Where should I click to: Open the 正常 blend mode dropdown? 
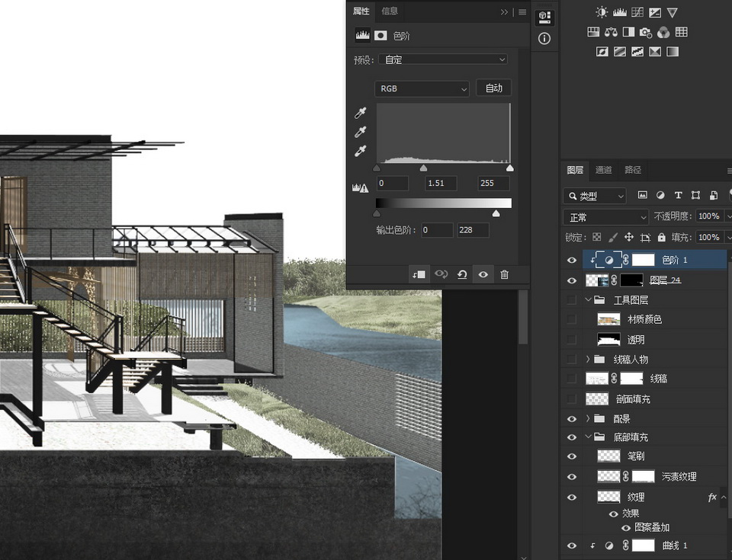point(605,217)
